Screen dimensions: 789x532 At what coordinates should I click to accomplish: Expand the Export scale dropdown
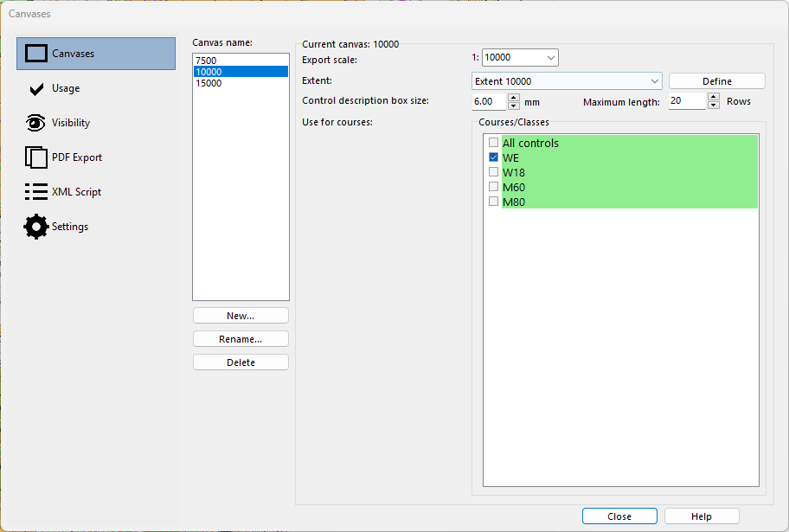pyautogui.click(x=550, y=58)
